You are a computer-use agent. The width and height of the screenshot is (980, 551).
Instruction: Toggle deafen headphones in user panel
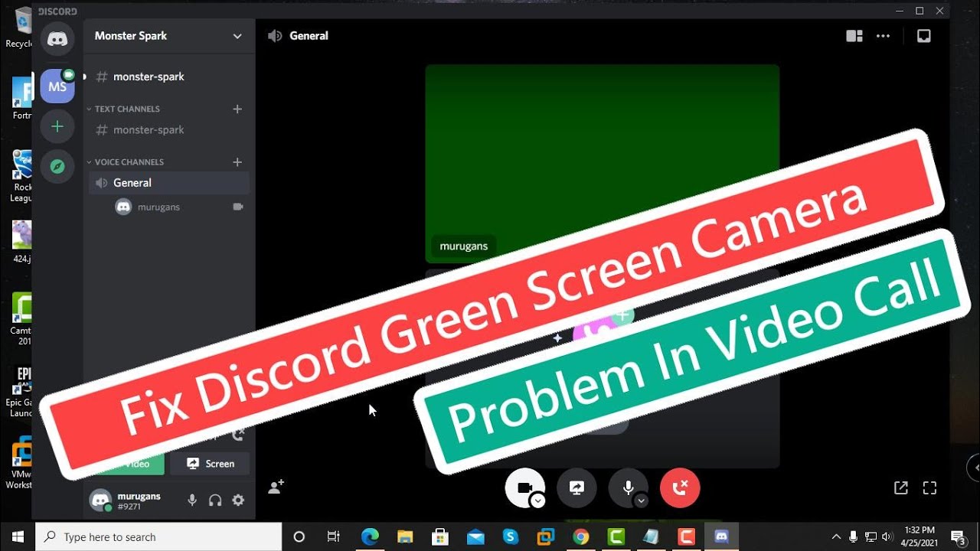tap(215, 500)
